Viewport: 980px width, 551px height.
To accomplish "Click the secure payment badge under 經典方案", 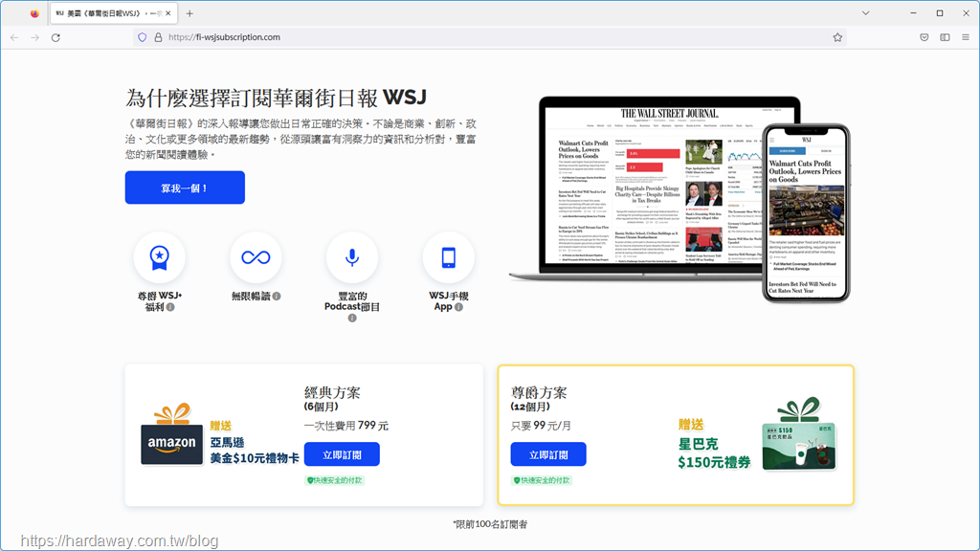I will (334, 480).
